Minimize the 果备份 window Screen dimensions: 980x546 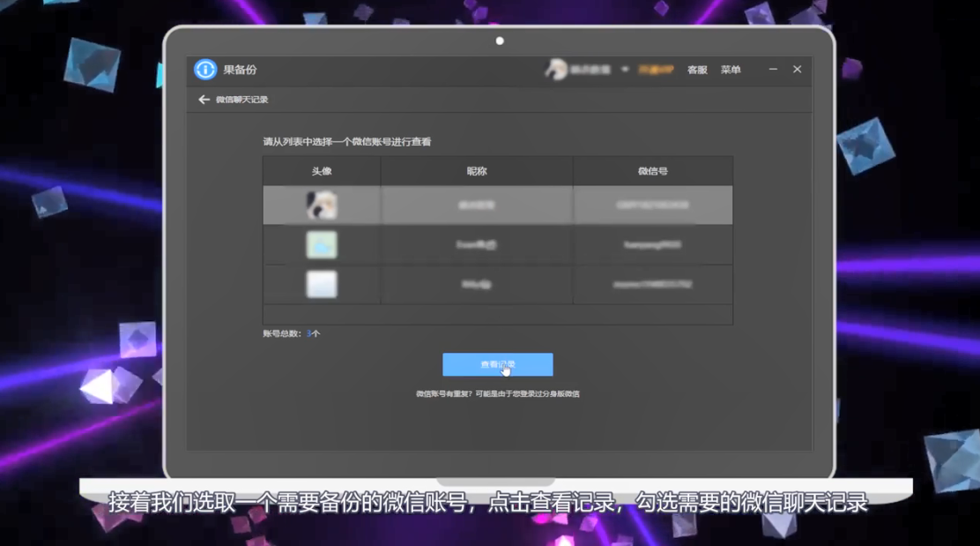pos(773,70)
